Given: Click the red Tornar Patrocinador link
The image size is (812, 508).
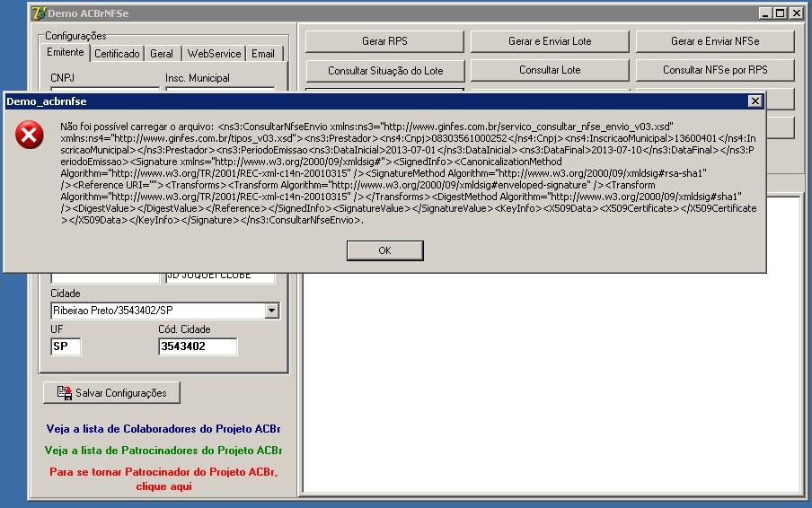Looking at the screenshot, I should 163,479.
